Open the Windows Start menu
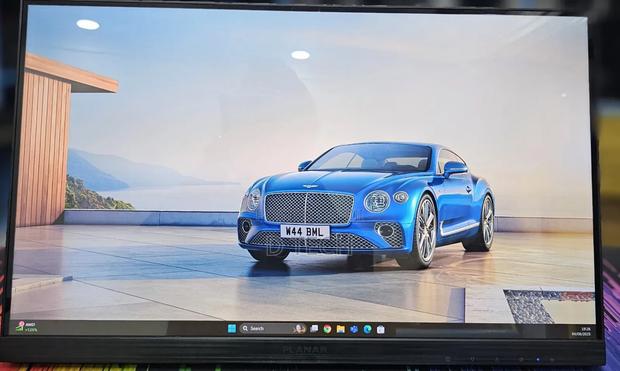The image size is (620, 371). [x=232, y=328]
